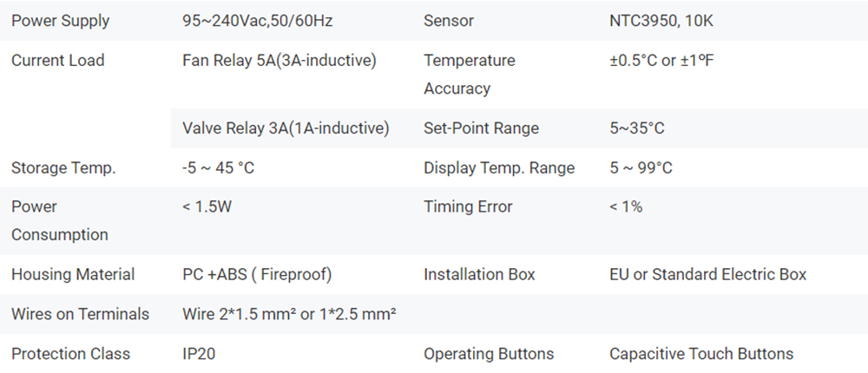Click the Capacitive Touch Buttons value
This screenshot has width=868, height=373.
coord(701,354)
